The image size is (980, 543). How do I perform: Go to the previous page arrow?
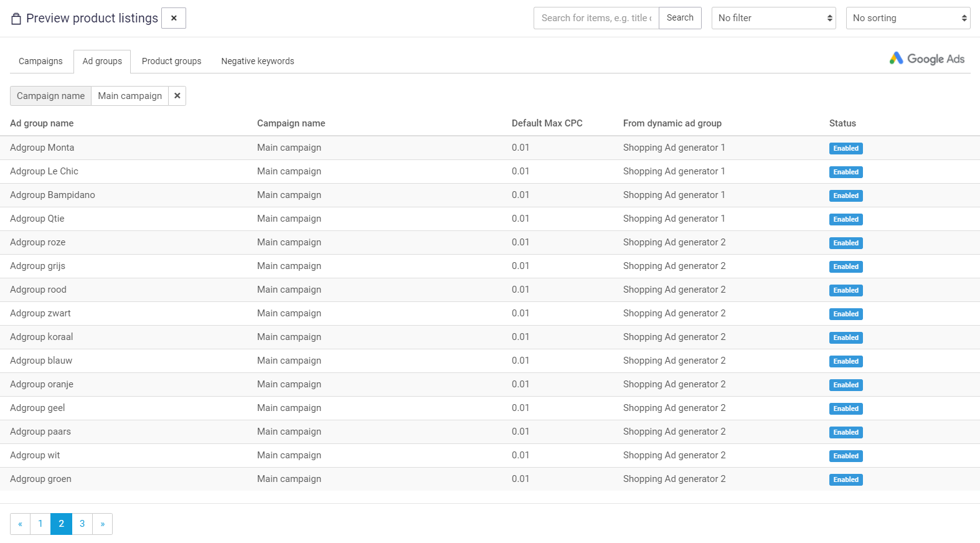pyautogui.click(x=20, y=524)
